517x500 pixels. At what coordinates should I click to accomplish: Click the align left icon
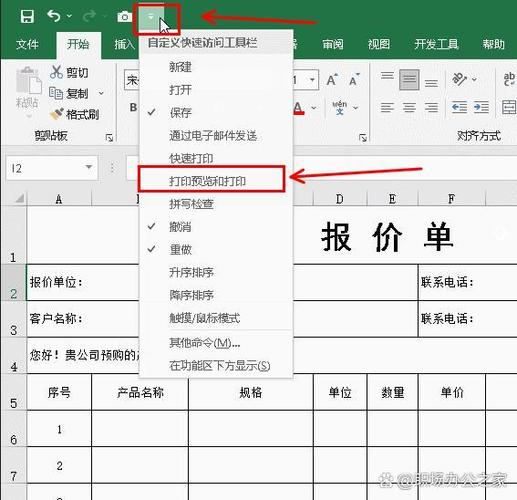pyautogui.click(x=387, y=107)
